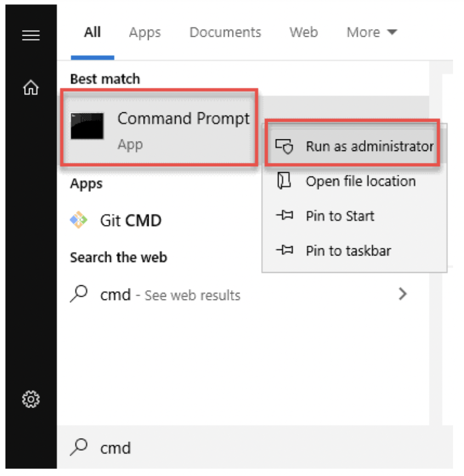Open the Settings gear icon
The height and width of the screenshot is (476, 464).
pos(31,400)
